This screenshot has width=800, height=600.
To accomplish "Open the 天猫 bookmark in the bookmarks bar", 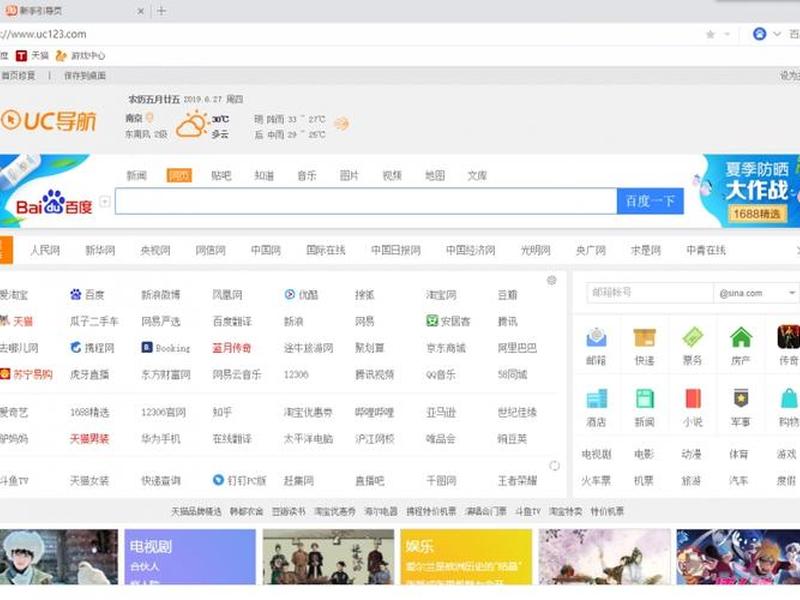I will [x=33, y=56].
